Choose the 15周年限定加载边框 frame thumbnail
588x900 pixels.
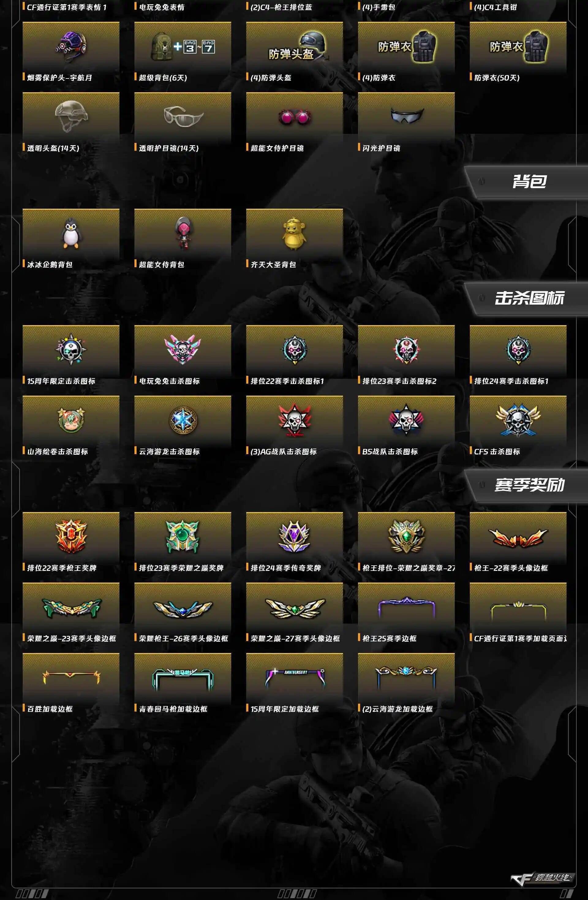(294, 678)
